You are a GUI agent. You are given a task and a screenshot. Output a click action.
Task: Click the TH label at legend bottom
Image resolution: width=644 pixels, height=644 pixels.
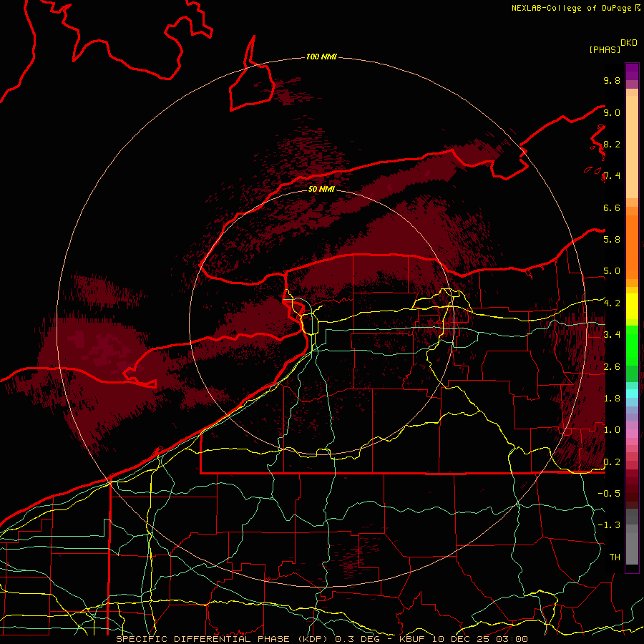pos(615,557)
